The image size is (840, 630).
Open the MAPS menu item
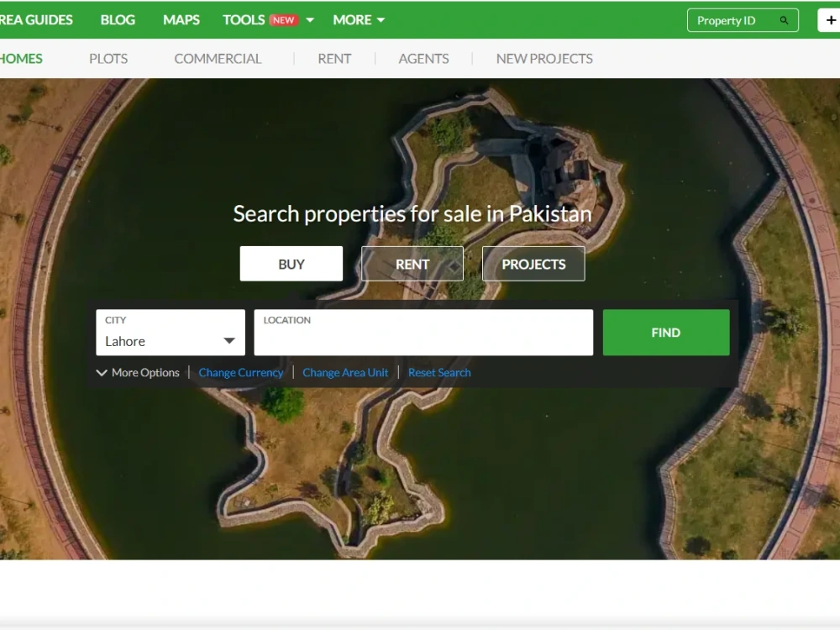click(181, 20)
